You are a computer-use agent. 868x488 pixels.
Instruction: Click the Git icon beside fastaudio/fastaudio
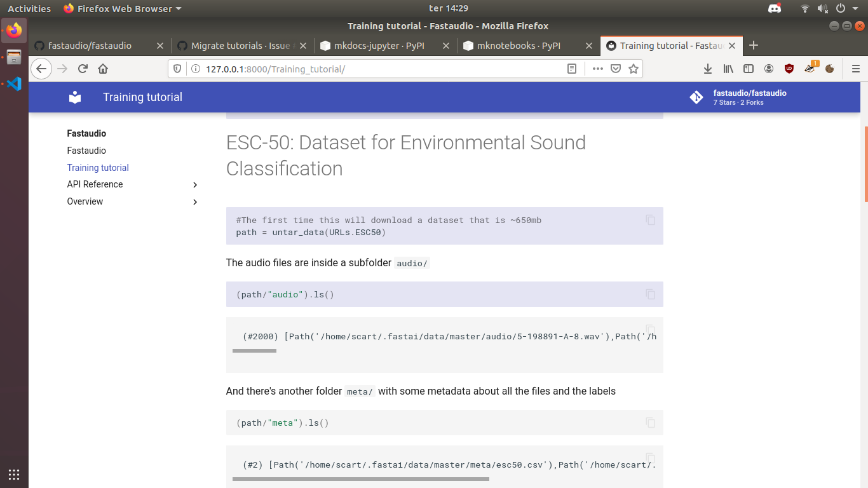(696, 97)
